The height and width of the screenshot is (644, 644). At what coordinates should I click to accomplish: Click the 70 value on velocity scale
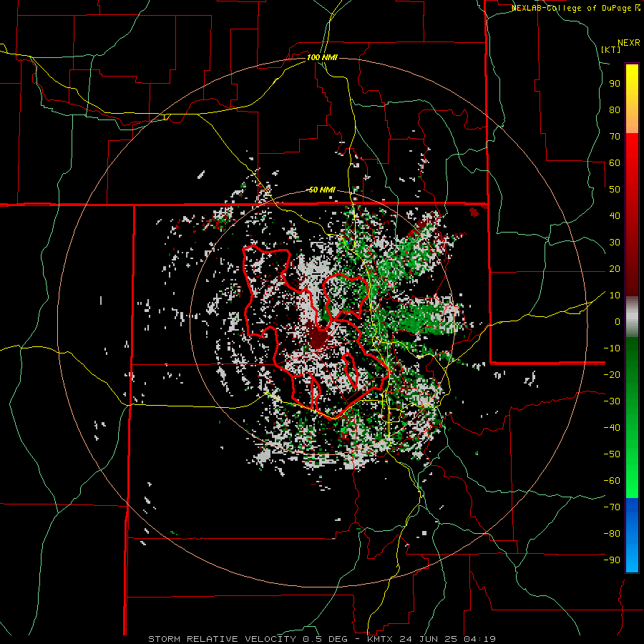pos(615,137)
